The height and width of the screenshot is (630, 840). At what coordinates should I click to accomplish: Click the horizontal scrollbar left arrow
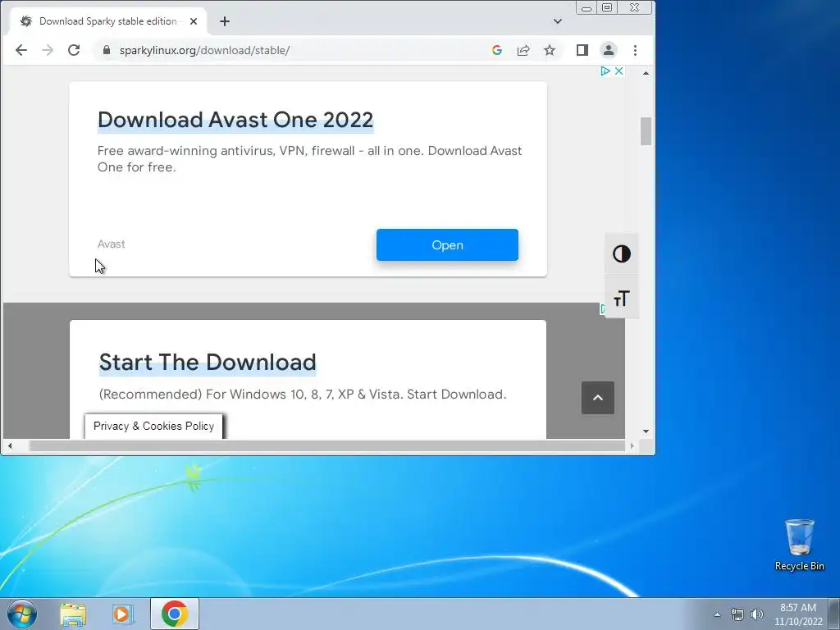coord(10,445)
